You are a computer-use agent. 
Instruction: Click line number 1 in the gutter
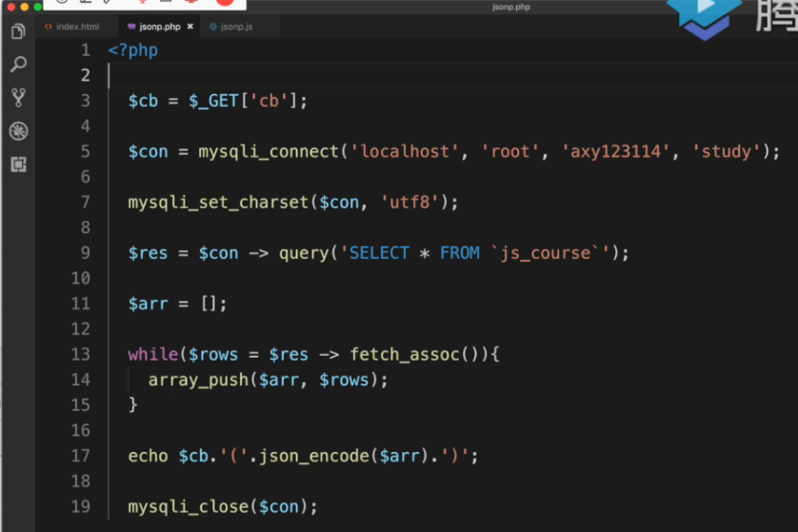[x=85, y=49]
